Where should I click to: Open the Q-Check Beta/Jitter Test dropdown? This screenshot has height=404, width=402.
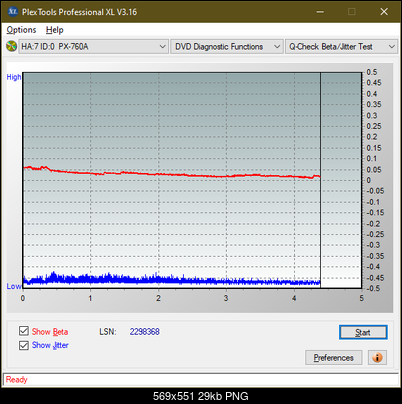tap(341, 47)
